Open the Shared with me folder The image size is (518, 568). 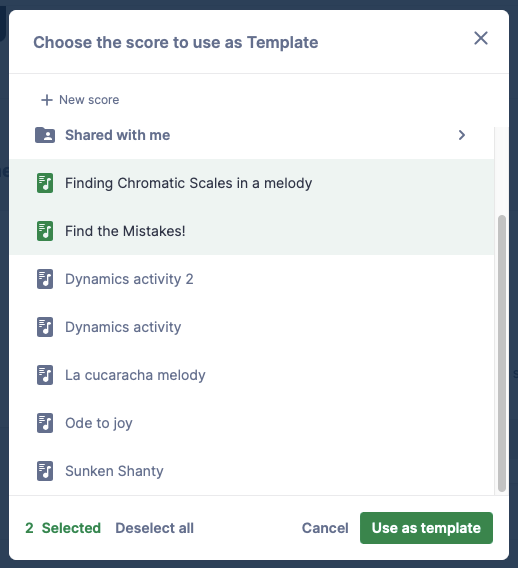pos(252,135)
